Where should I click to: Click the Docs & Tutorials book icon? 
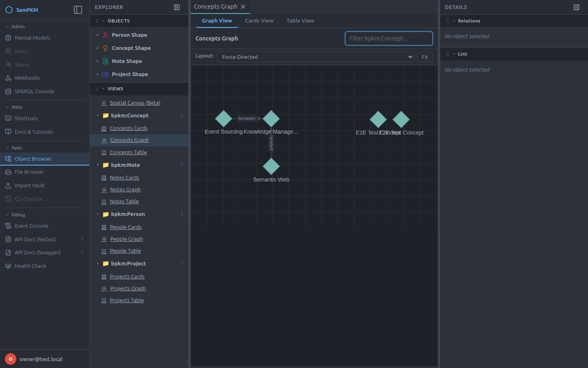coord(8,132)
